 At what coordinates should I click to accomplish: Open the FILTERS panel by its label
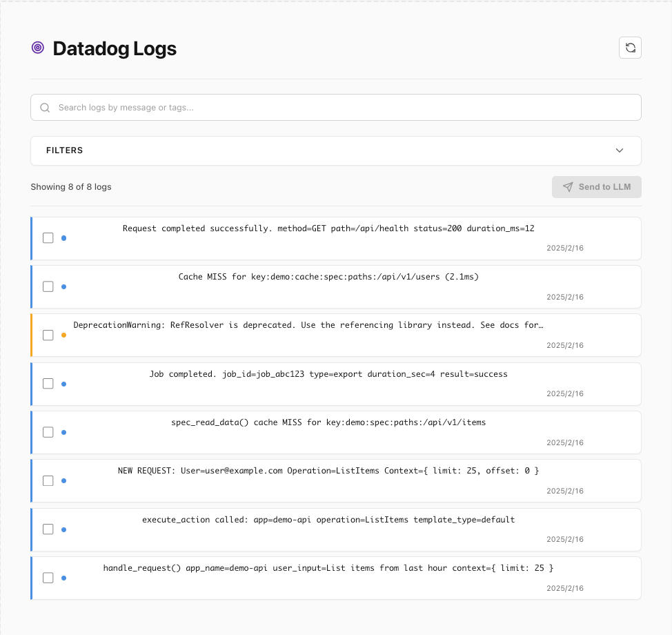(64, 150)
